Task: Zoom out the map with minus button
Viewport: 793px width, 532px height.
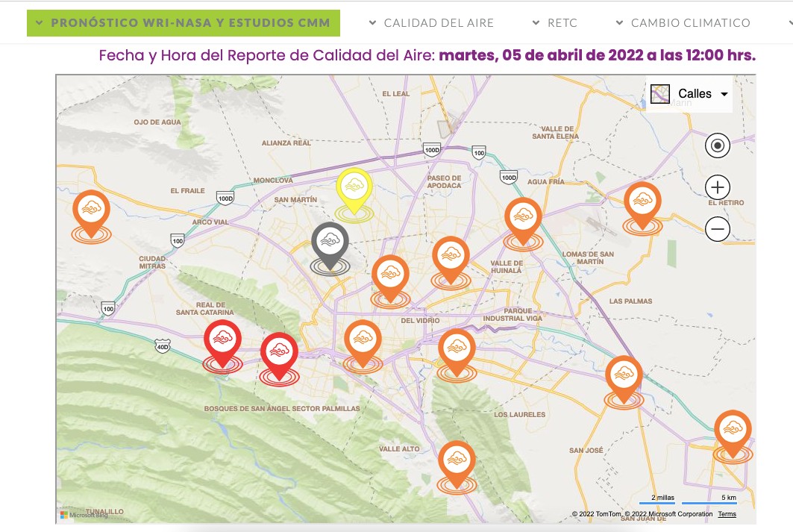Action: coord(718,229)
